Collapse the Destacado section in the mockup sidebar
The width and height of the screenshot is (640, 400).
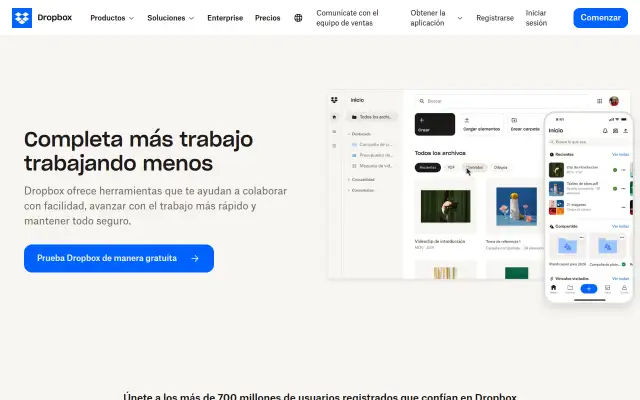360,134
